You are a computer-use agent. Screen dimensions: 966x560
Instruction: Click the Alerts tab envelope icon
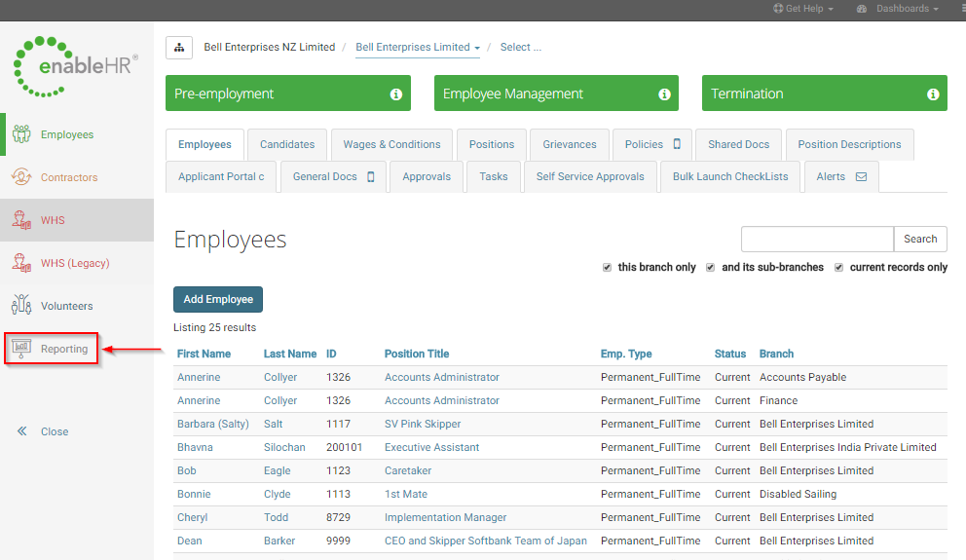click(861, 177)
